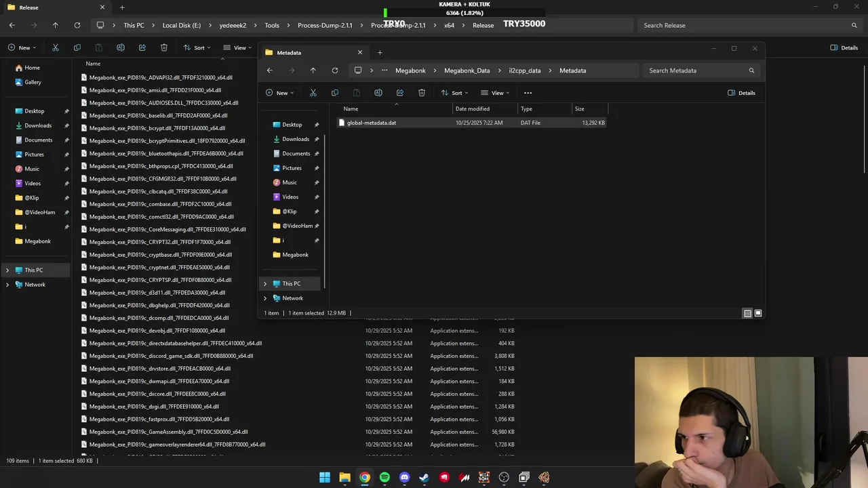Select Megabonk_exe_PID819c_discord_game_sdk.dll file
Screen dimensions: 868x488
click(x=171, y=356)
